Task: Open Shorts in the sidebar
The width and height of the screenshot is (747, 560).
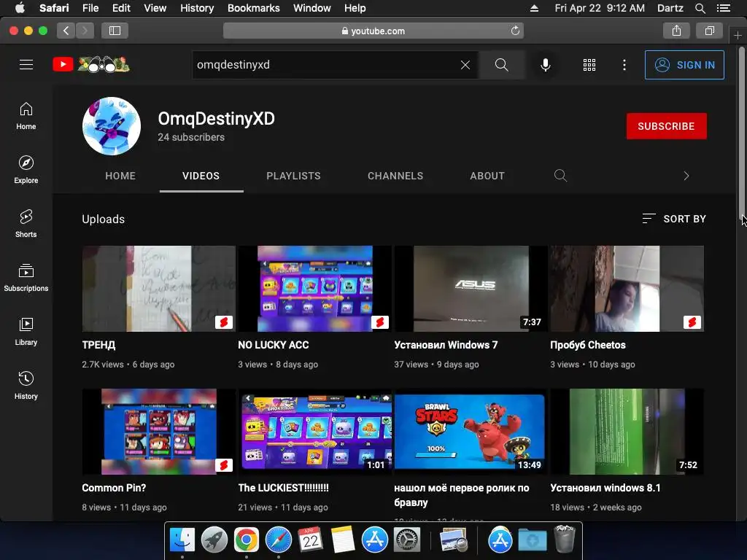Action: (x=26, y=224)
